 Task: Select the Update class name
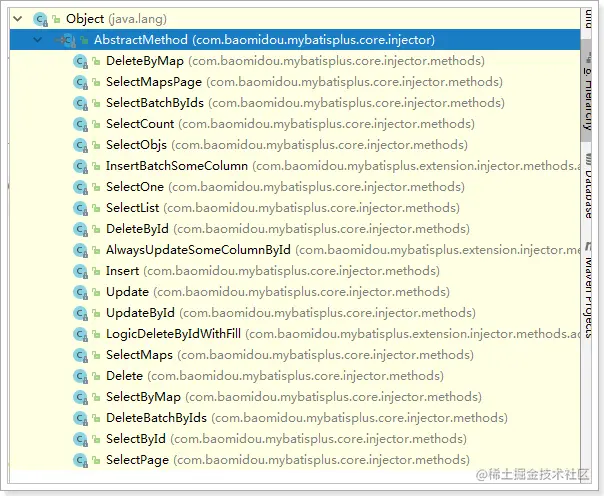pos(127,292)
